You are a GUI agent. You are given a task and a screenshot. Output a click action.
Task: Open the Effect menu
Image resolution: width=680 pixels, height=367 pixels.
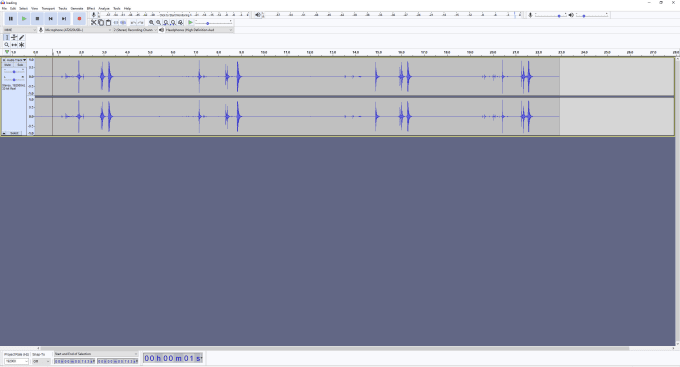[x=91, y=9]
